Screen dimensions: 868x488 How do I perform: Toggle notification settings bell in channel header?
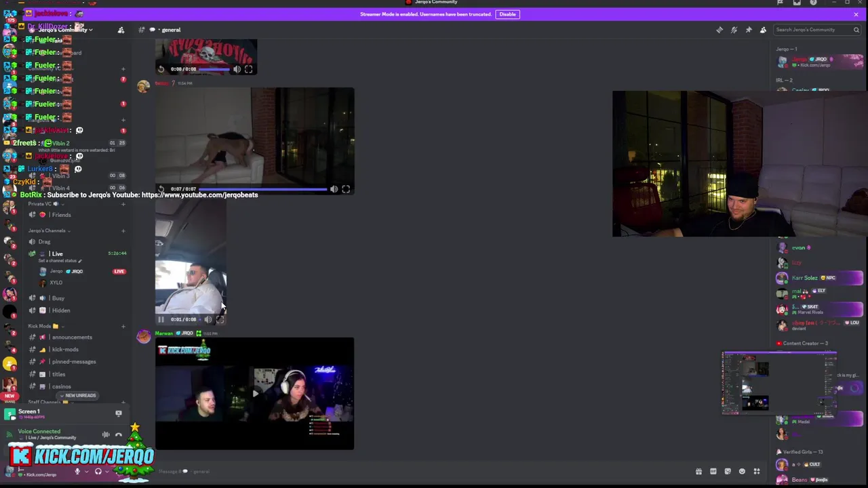pyautogui.click(x=734, y=30)
